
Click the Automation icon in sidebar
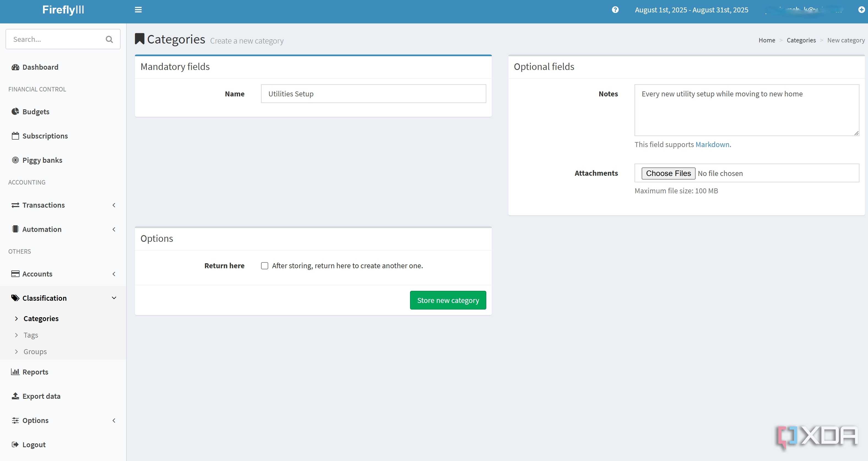15,229
